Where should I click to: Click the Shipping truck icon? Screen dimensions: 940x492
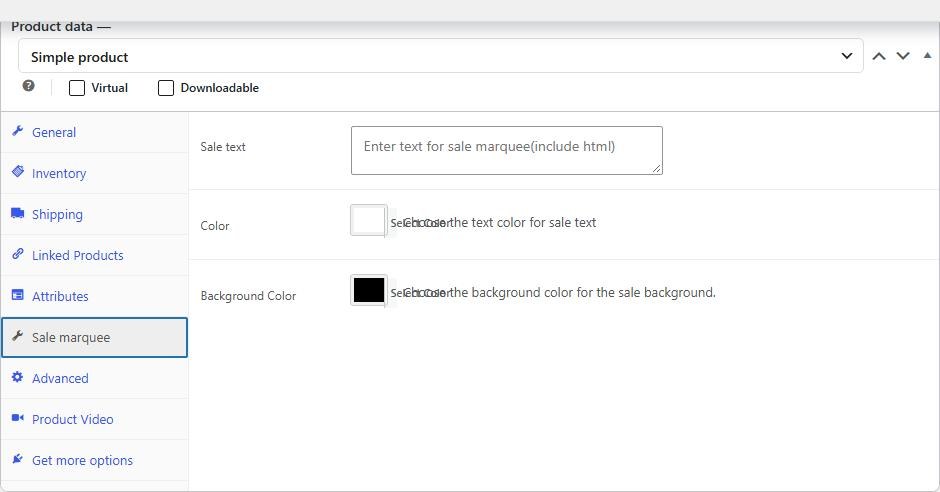pyautogui.click(x=17, y=213)
